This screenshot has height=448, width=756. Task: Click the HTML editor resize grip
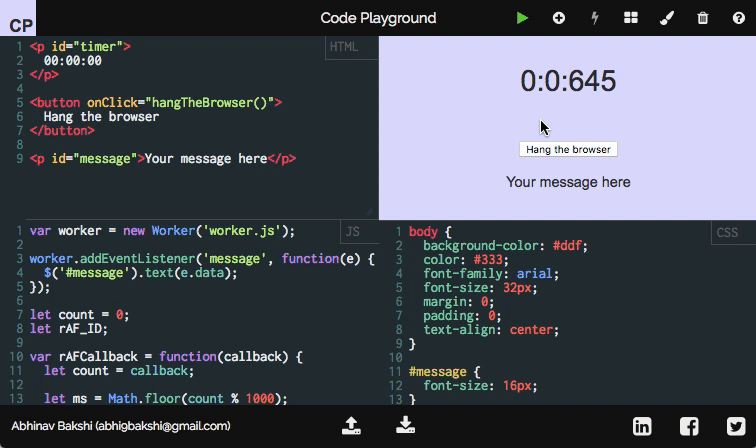point(369,211)
